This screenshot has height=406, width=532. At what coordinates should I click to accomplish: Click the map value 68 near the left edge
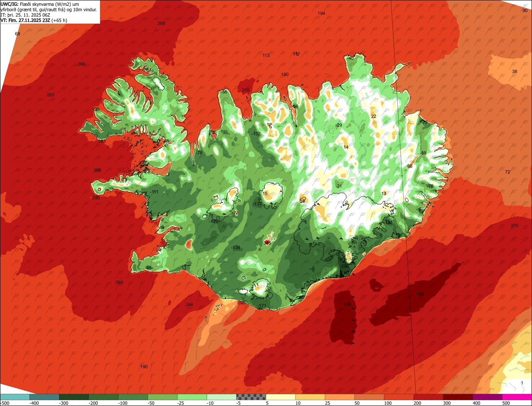pos(17,34)
